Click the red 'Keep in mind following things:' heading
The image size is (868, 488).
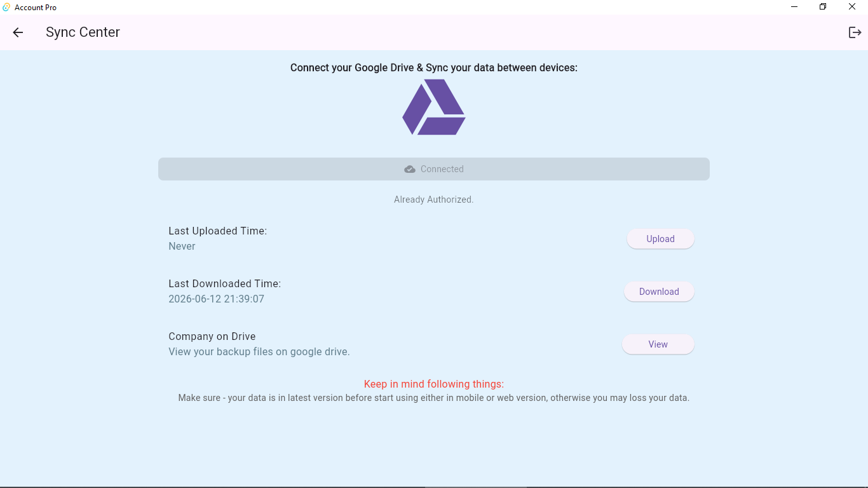tap(434, 384)
